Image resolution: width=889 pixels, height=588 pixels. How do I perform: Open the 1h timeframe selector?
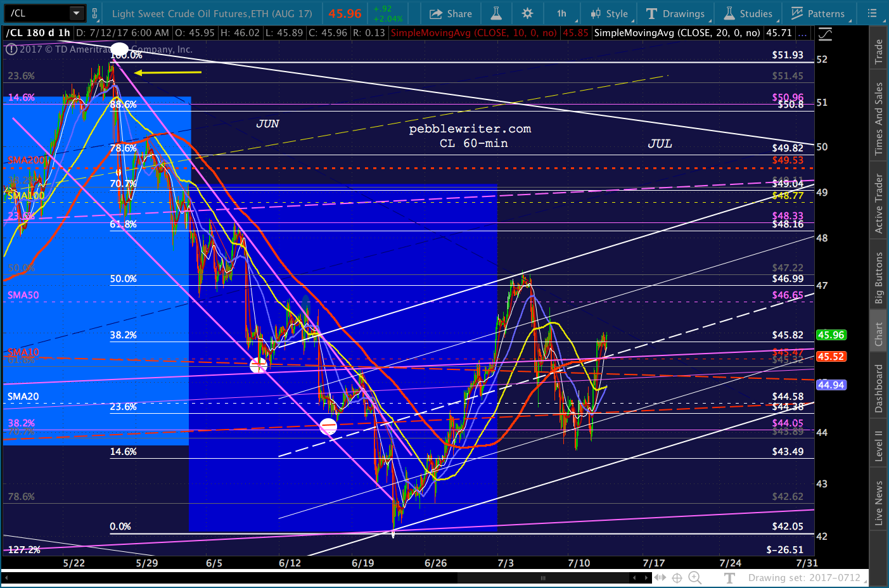(562, 13)
